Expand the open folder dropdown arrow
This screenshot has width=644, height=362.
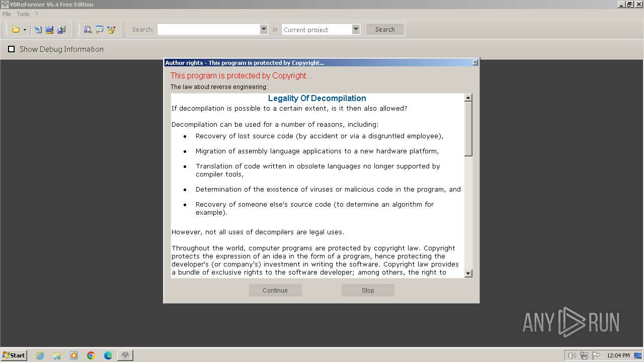(25, 30)
